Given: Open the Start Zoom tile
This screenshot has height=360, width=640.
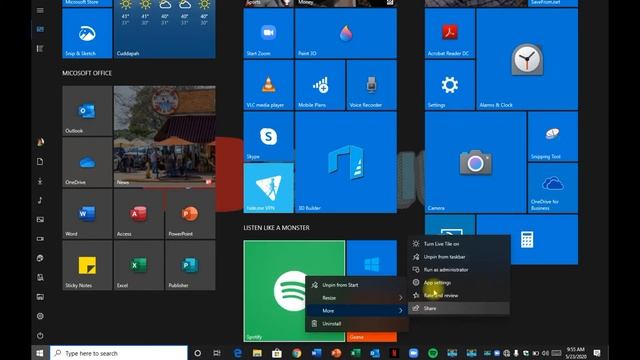Looking at the screenshot, I should point(268,33).
